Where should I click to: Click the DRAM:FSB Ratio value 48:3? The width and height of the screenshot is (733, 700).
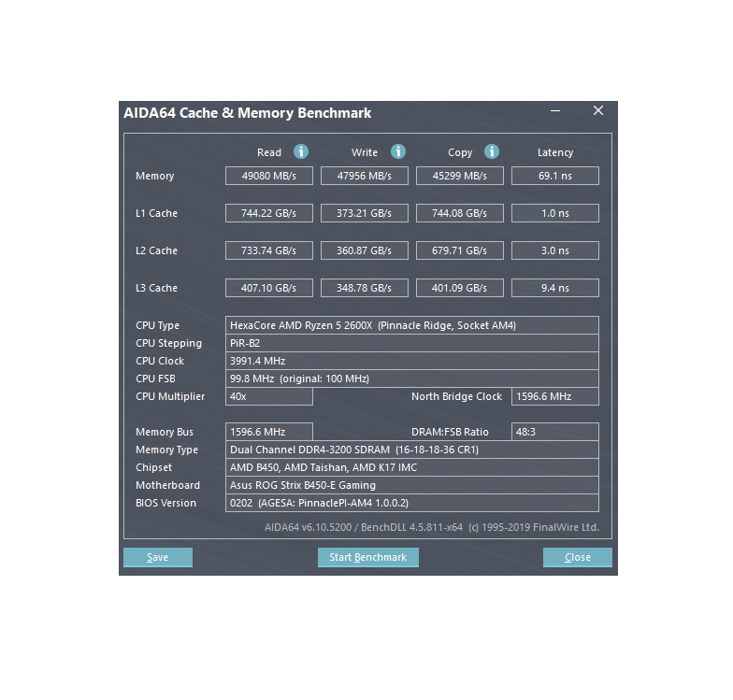555,432
